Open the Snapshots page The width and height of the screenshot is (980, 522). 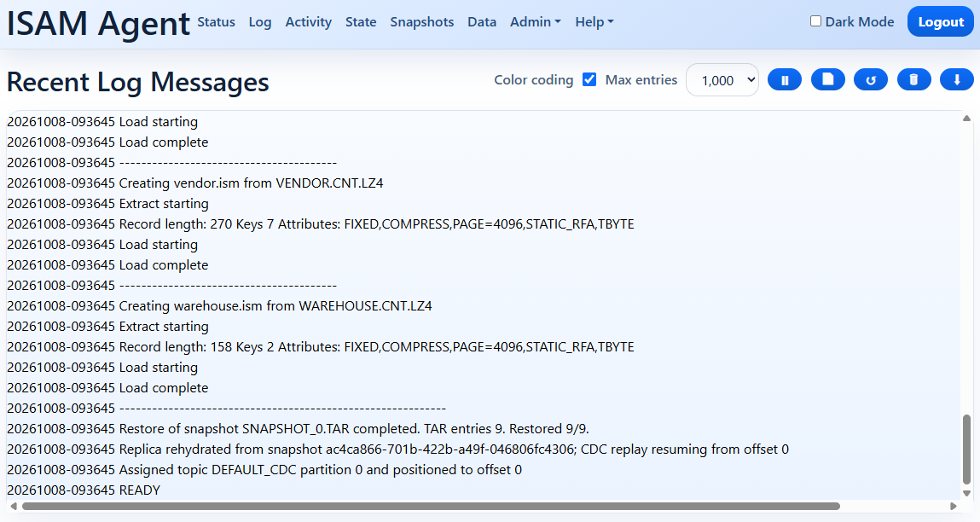coord(422,22)
